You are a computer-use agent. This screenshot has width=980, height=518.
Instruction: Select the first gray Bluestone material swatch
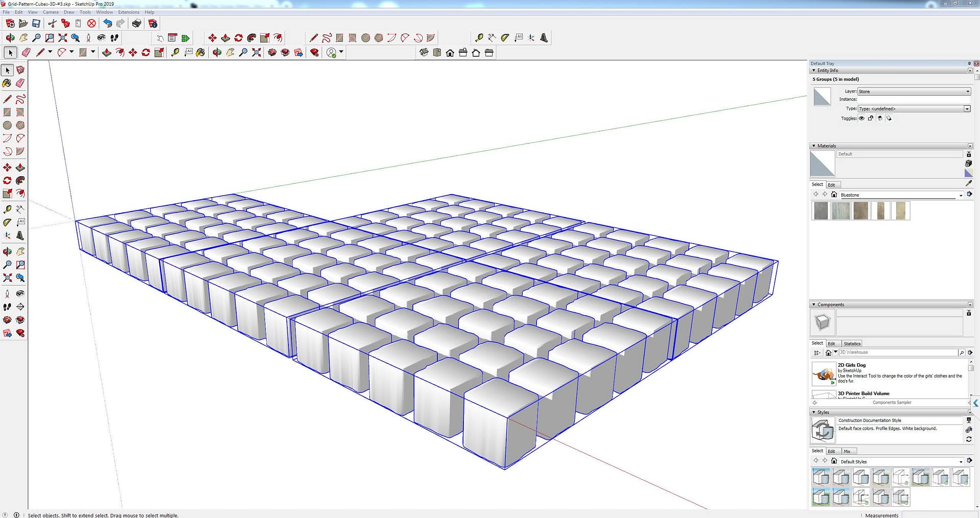tap(821, 210)
